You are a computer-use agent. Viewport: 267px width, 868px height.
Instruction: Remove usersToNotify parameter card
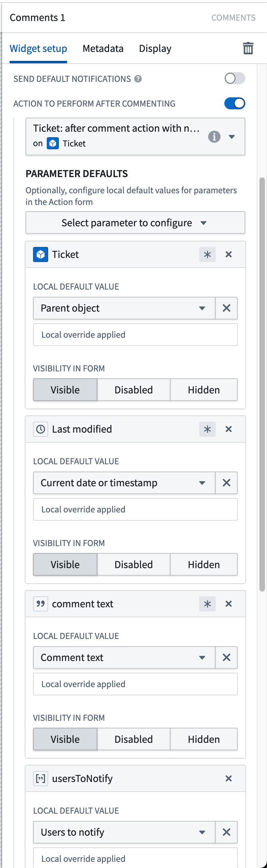click(228, 779)
